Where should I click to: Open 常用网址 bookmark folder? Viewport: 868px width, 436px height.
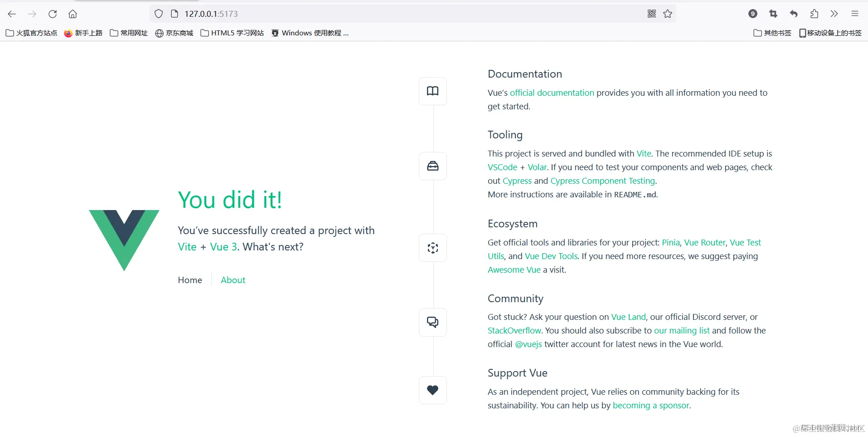click(129, 33)
